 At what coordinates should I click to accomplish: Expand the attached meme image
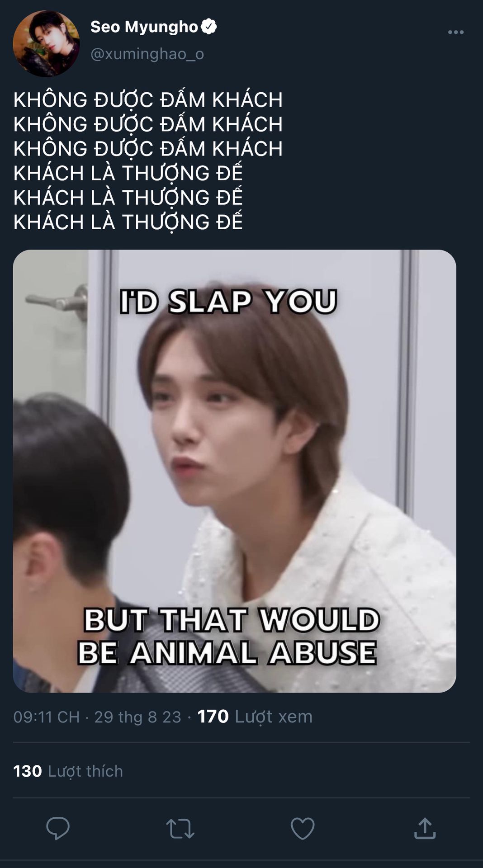click(234, 471)
